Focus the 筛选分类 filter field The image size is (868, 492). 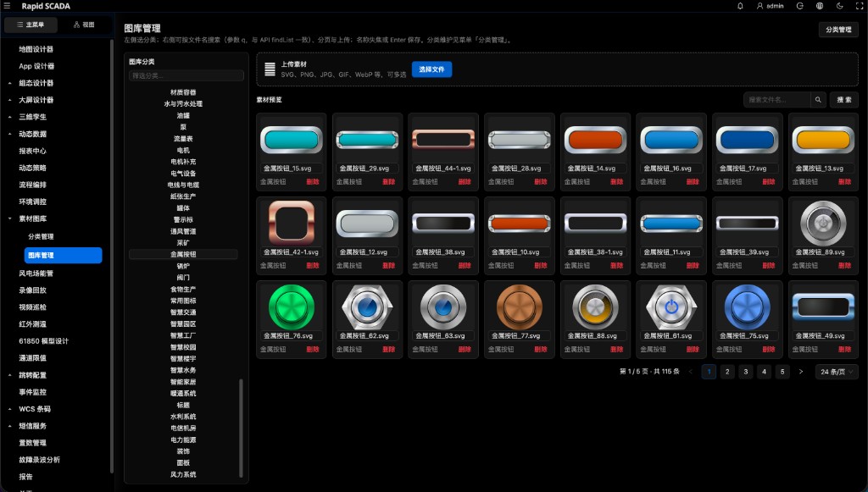pyautogui.click(x=186, y=75)
